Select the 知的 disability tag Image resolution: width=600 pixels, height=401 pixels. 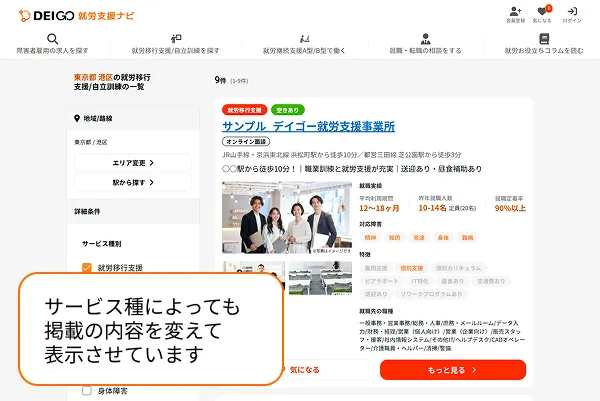pyautogui.click(x=394, y=238)
